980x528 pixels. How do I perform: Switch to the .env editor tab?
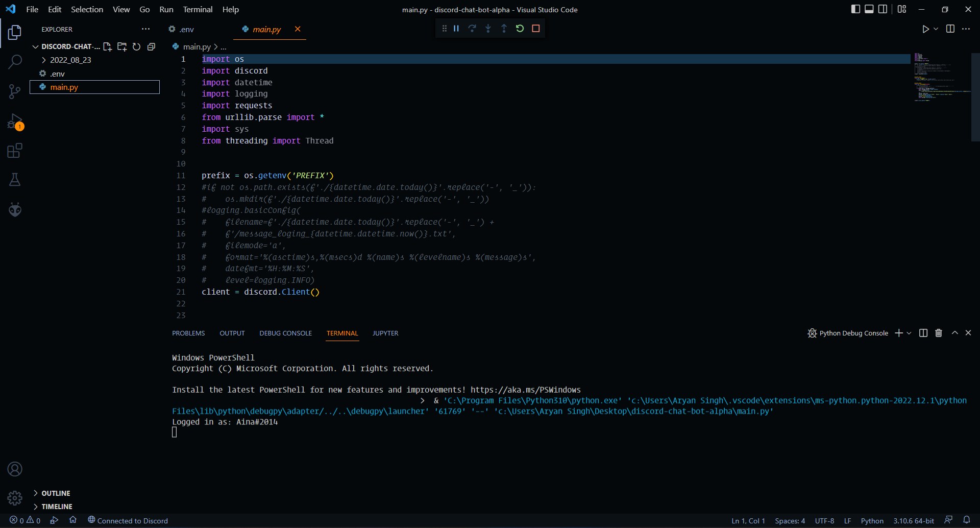point(186,29)
